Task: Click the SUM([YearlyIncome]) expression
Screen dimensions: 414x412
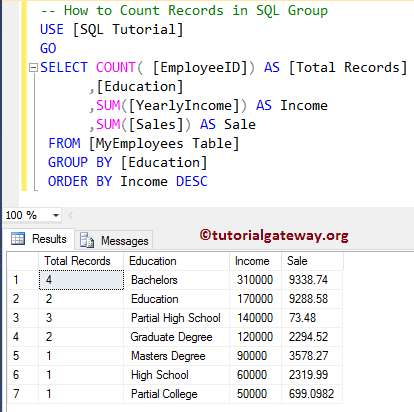Action: click(172, 106)
